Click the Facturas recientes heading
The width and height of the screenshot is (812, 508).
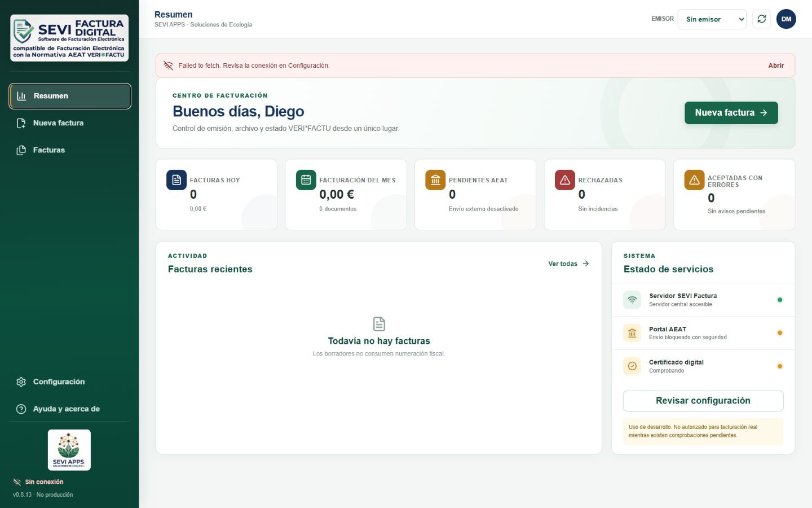(210, 269)
